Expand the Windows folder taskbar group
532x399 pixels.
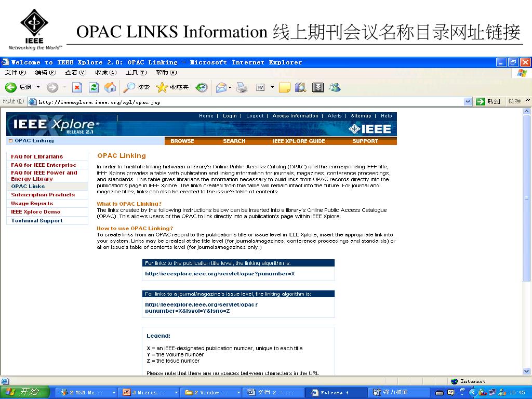point(238,393)
